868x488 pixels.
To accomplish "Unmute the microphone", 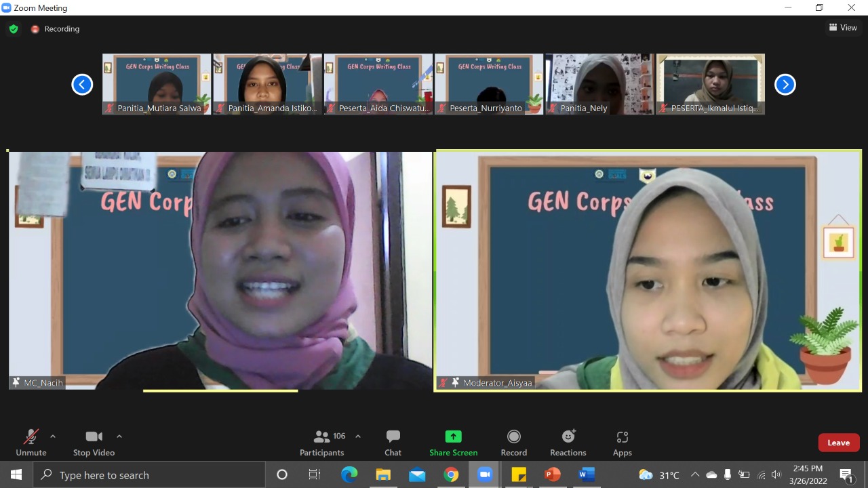I will coord(31,443).
